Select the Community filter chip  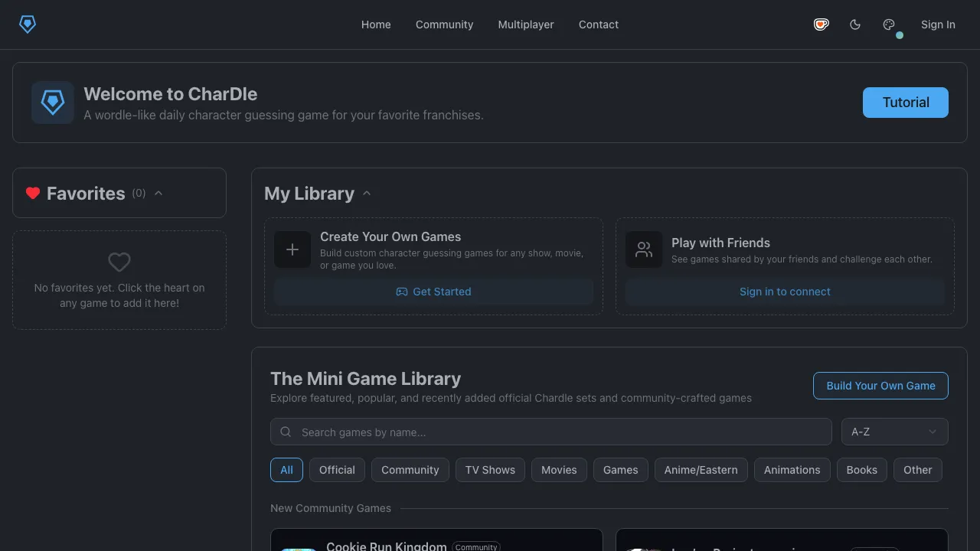(x=410, y=470)
